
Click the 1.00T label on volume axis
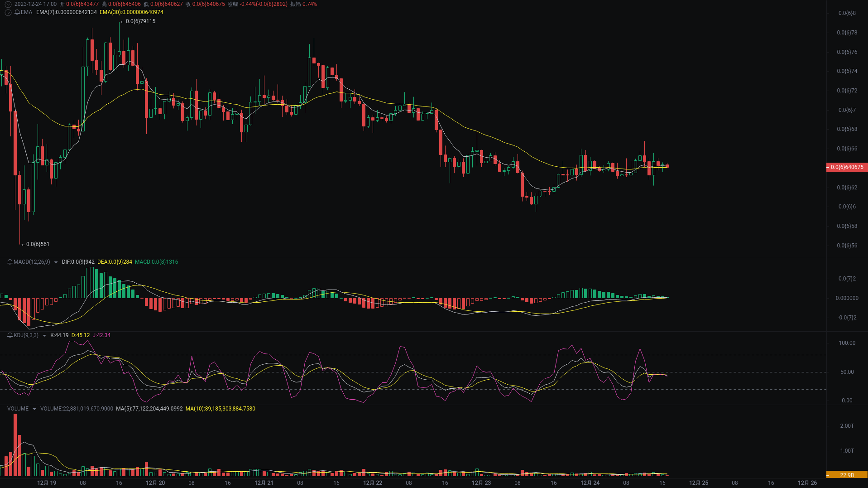[847, 451]
